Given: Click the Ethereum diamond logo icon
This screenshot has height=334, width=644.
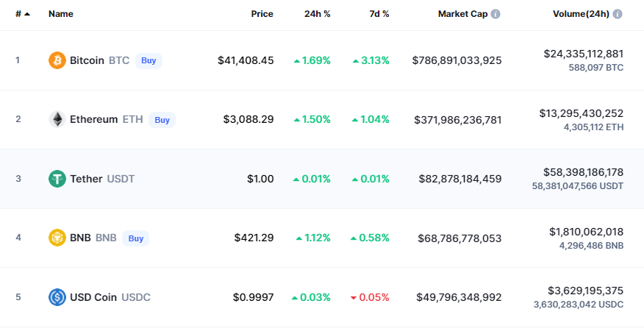Looking at the screenshot, I should click(57, 120).
